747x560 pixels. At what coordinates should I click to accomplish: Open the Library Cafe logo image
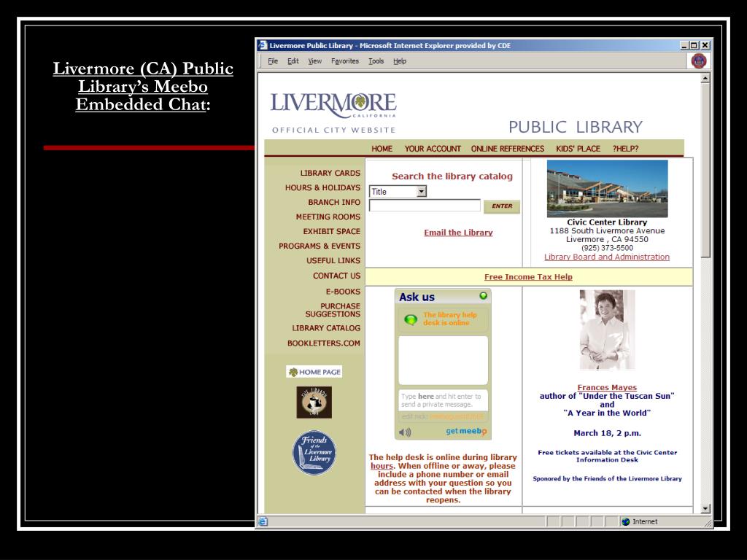pos(314,402)
